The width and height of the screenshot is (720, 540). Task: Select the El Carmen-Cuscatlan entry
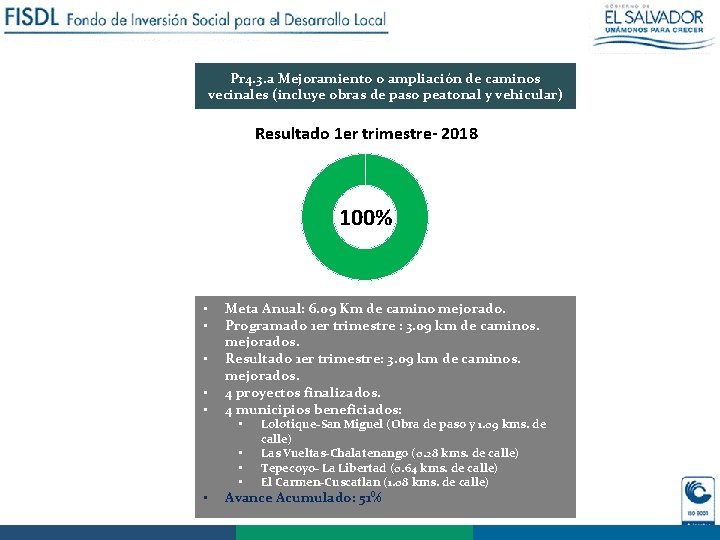(375, 482)
